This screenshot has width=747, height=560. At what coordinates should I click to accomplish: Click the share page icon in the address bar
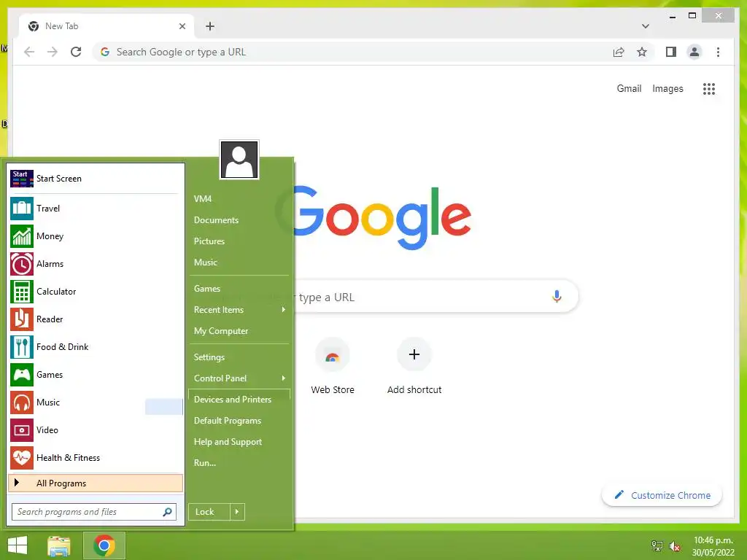coord(619,52)
